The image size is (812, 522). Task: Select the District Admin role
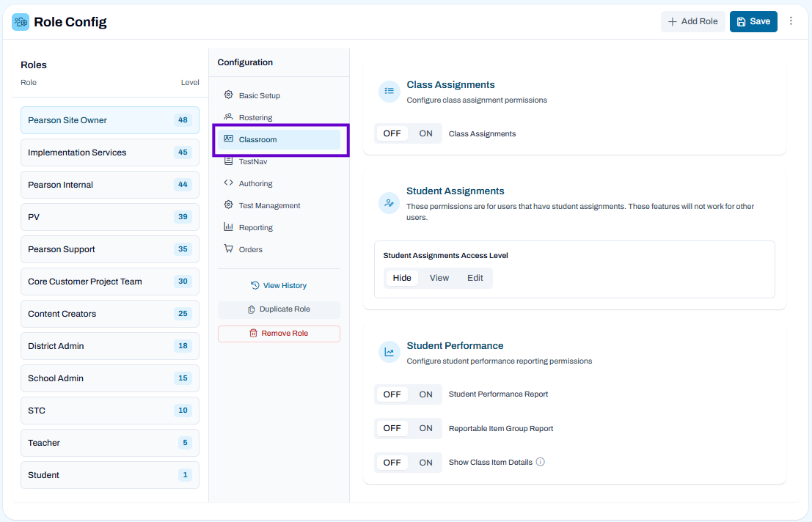(110, 346)
